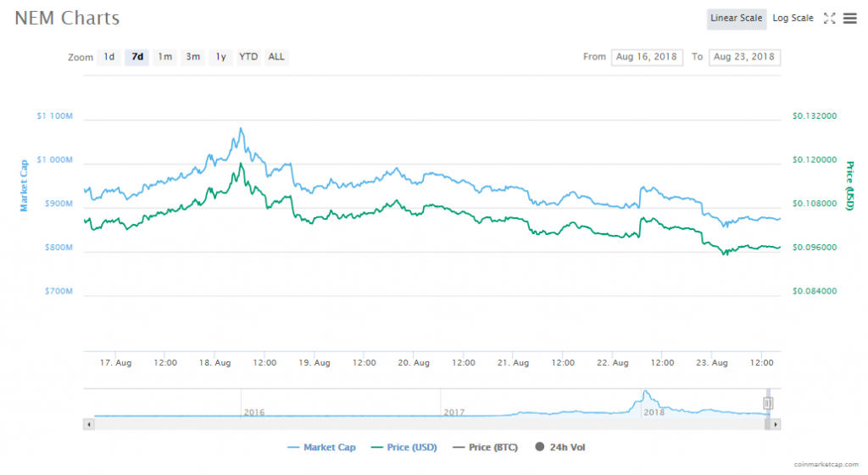868x475 pixels.
Task: Toggle the Price (BTC) series legend
Action: click(x=485, y=447)
